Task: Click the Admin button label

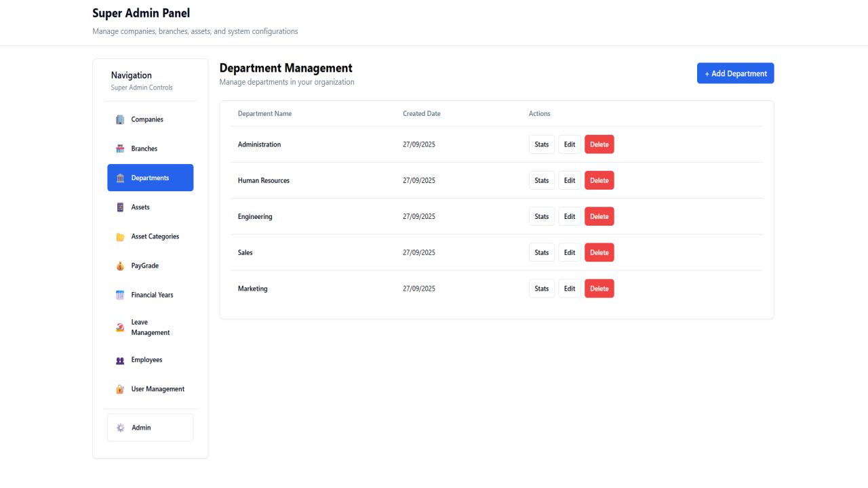Action: coord(141,428)
